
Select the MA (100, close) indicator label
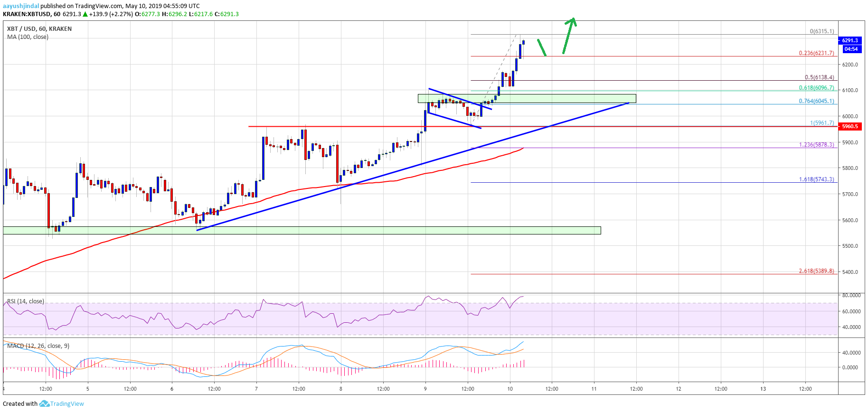pos(28,37)
